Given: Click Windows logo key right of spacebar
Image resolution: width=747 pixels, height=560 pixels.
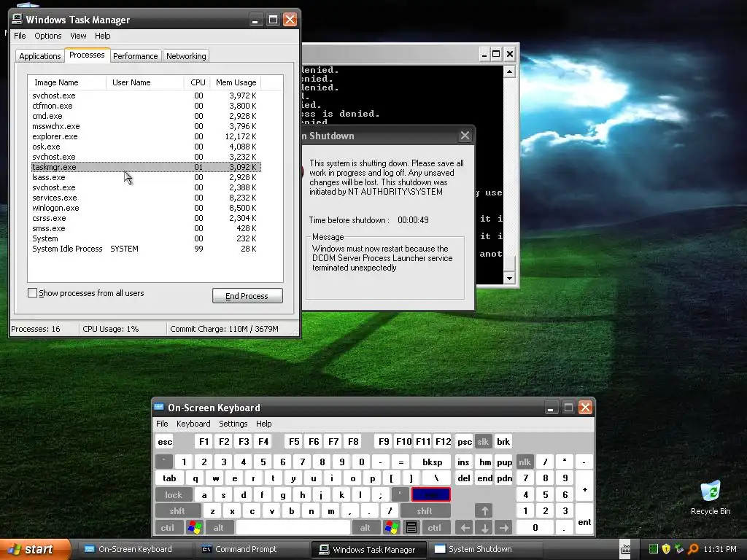Looking at the screenshot, I should coord(392,528).
